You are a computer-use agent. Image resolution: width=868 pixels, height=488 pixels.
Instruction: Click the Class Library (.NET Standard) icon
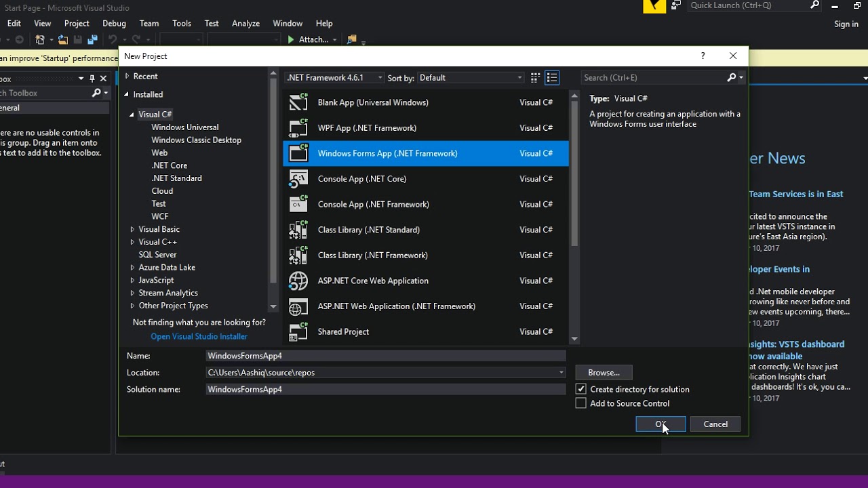[x=298, y=230]
